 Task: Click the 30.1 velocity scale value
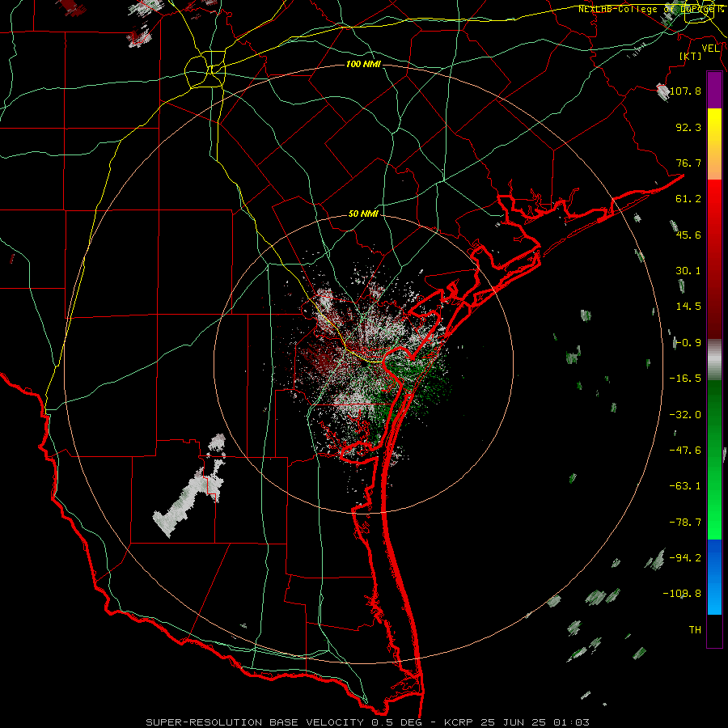click(x=688, y=271)
